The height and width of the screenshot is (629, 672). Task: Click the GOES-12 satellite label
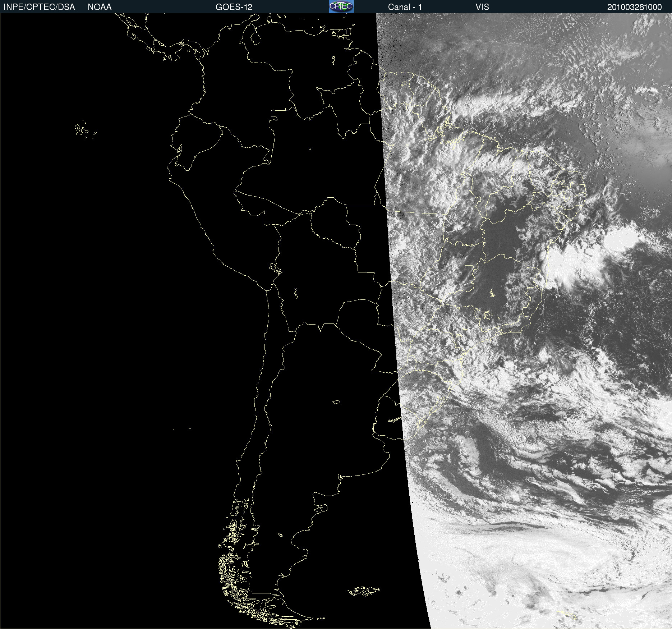pyautogui.click(x=234, y=7)
